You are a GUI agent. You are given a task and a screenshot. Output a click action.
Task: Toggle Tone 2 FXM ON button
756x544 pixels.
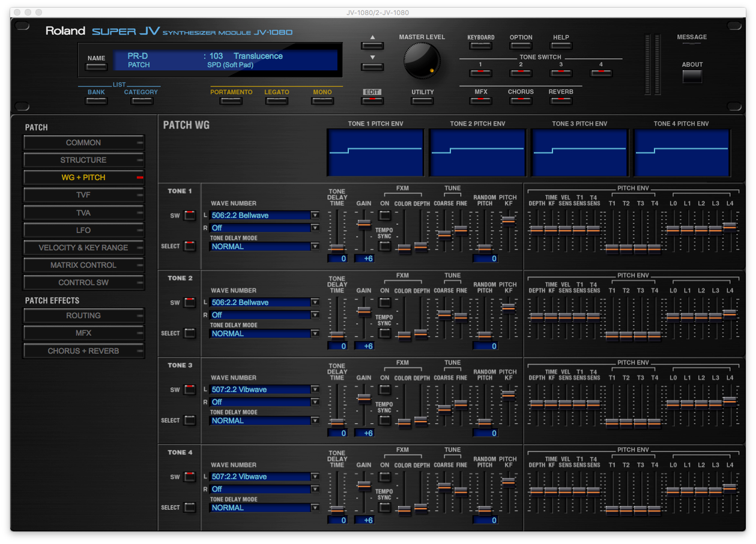pos(384,303)
